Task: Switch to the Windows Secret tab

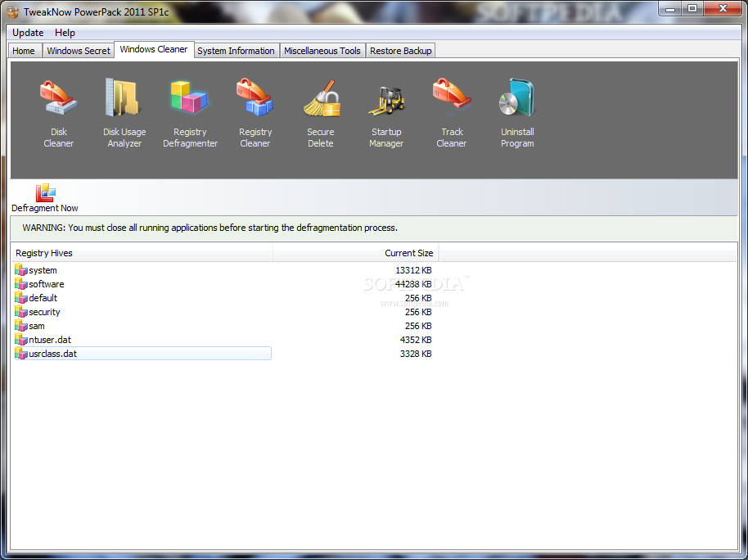Action: [x=79, y=51]
